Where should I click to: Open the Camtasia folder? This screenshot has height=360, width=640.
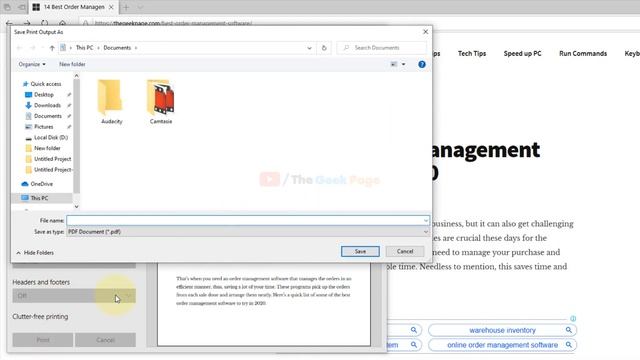click(161, 101)
